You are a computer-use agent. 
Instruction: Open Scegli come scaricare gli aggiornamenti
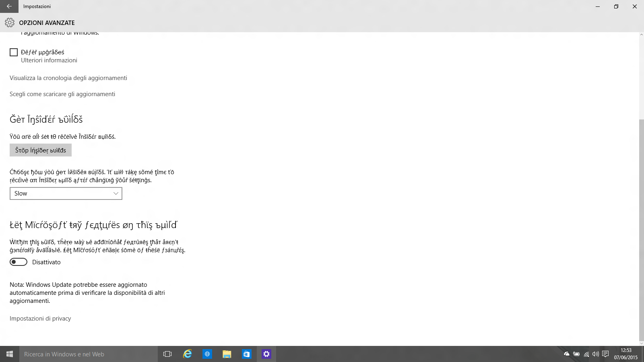62,94
